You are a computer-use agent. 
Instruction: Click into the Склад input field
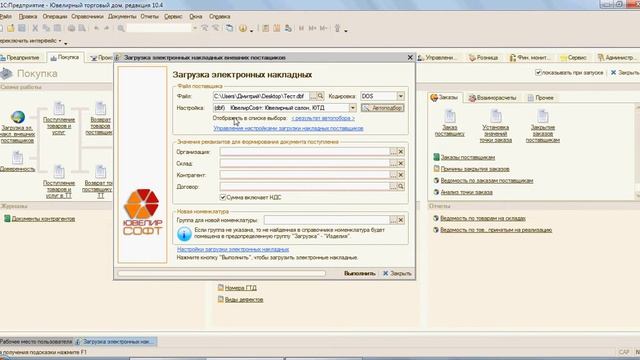click(304, 163)
